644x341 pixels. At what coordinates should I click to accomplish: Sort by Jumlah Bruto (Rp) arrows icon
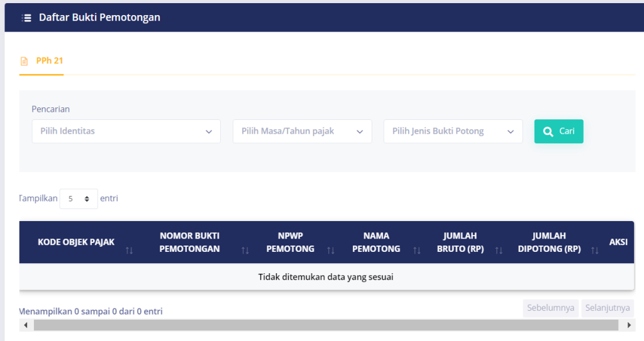[x=499, y=251]
